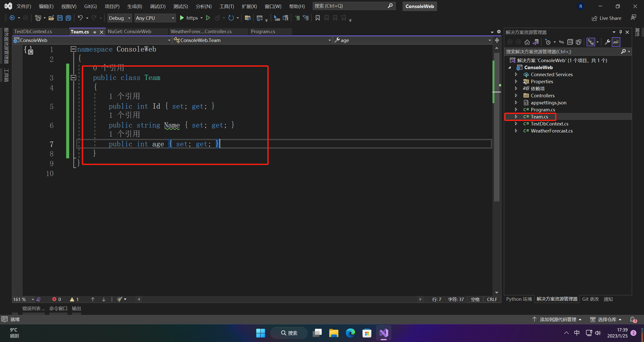644x342 pixels.
Task: Click the Home icon in Solution Explorer
Action: 527,42
